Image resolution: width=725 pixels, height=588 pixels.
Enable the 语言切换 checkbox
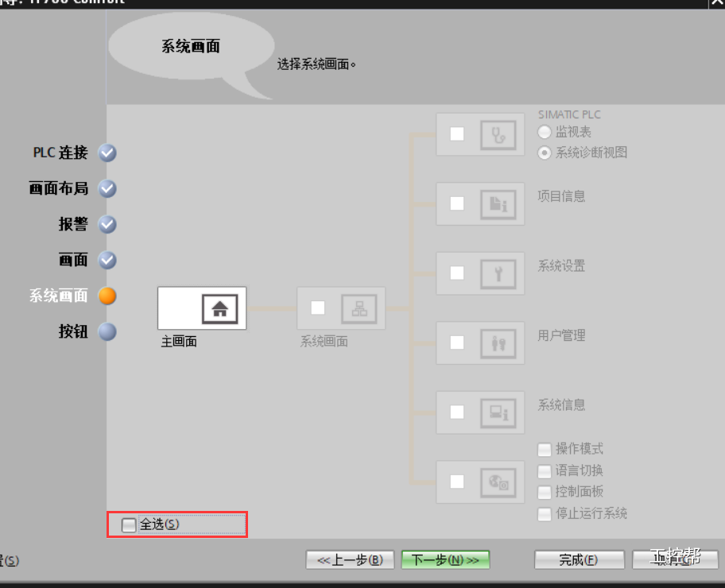(x=545, y=471)
